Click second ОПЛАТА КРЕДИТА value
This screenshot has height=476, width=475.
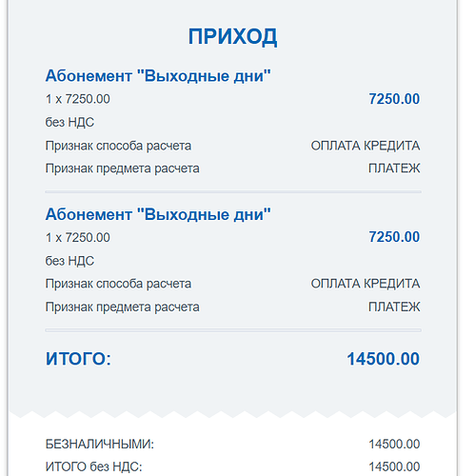pyautogui.click(x=366, y=284)
